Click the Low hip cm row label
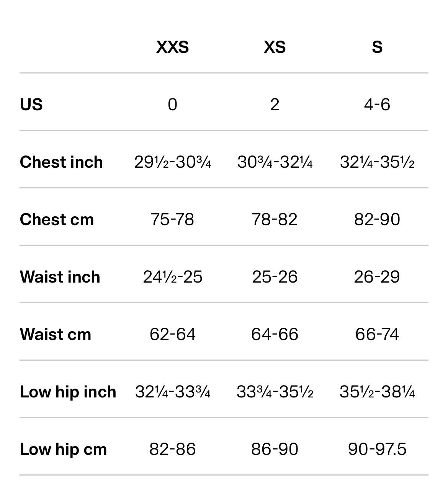The width and height of the screenshot is (448, 497). pos(63,449)
